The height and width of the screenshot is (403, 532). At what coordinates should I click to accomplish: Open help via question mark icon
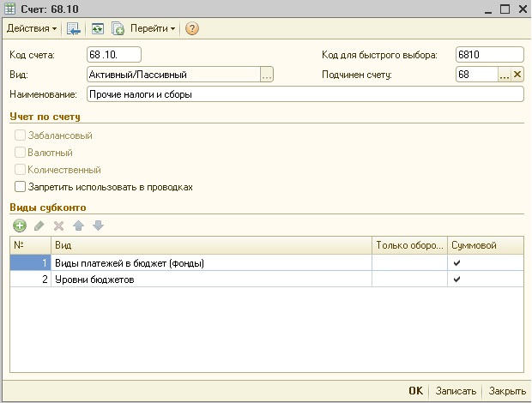pyautogui.click(x=192, y=29)
